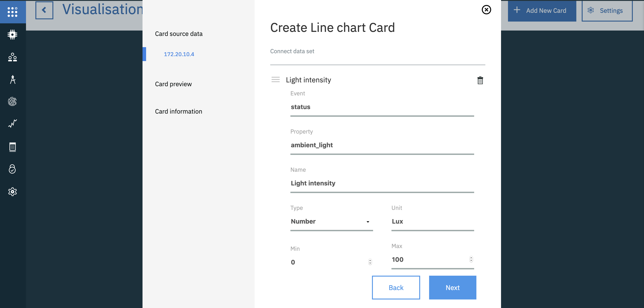644x308 pixels.
Task: Click the Back button in dialog
Action: (x=396, y=288)
